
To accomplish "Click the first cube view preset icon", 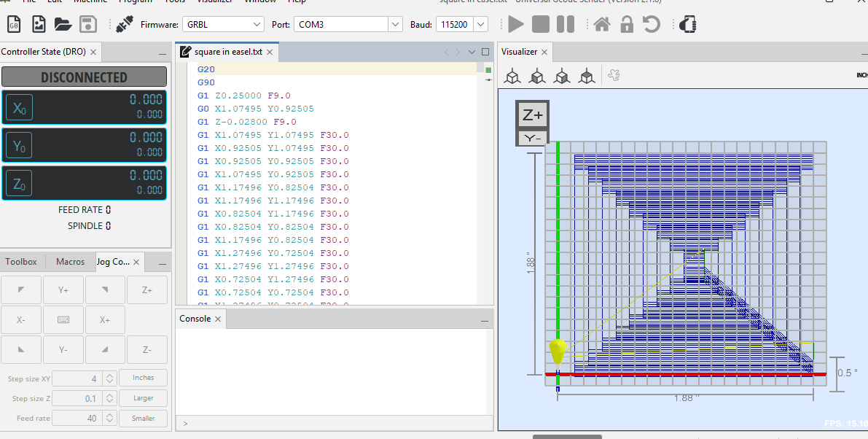I will click(513, 76).
